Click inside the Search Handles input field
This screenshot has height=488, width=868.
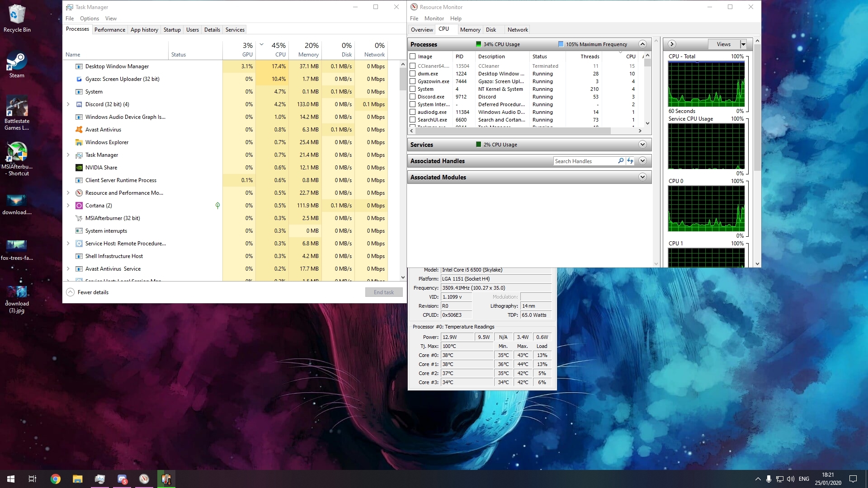tap(584, 161)
